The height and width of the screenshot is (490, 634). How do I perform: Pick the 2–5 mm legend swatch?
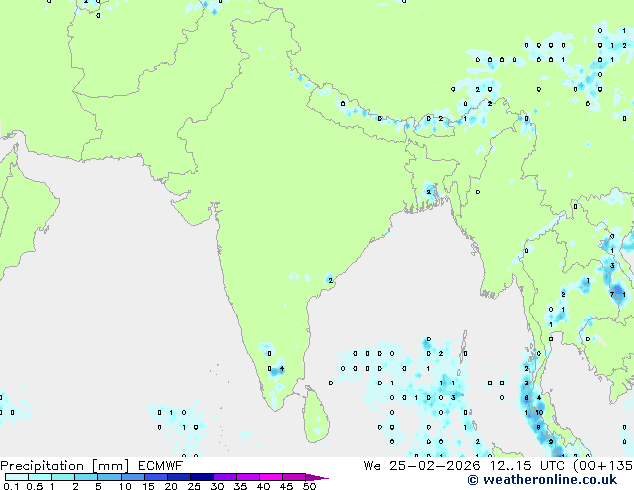point(86,477)
